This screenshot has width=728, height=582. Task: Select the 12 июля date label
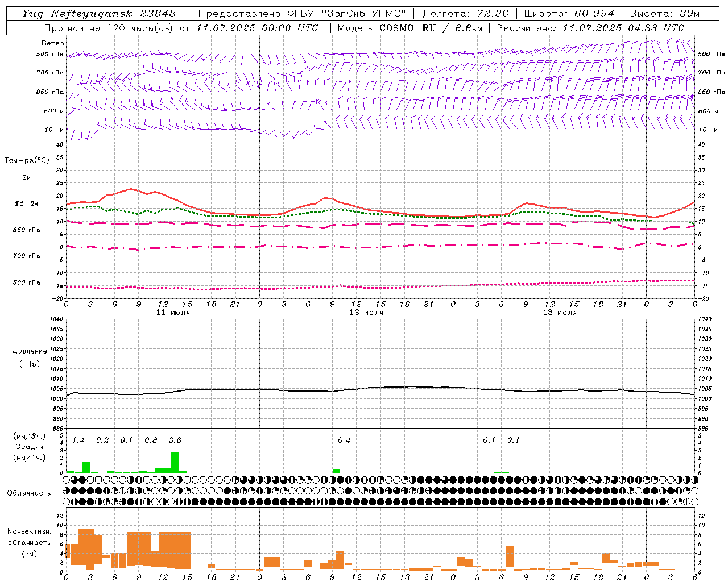point(366,313)
